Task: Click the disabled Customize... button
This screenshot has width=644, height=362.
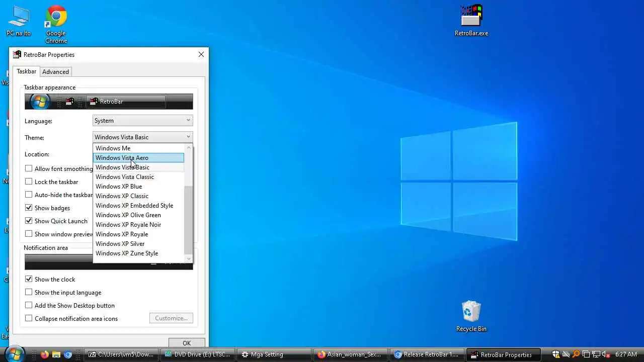Action: 171,318
